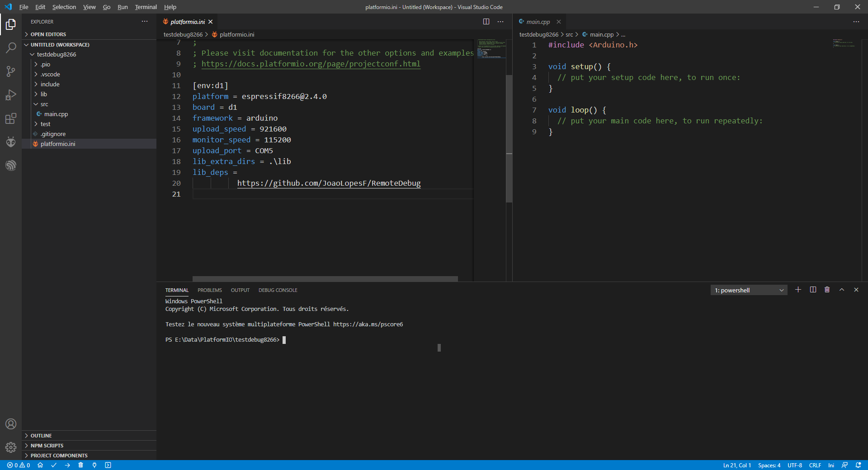This screenshot has width=868, height=470.
Task: Maximize the terminal panel size
Action: coord(842,290)
